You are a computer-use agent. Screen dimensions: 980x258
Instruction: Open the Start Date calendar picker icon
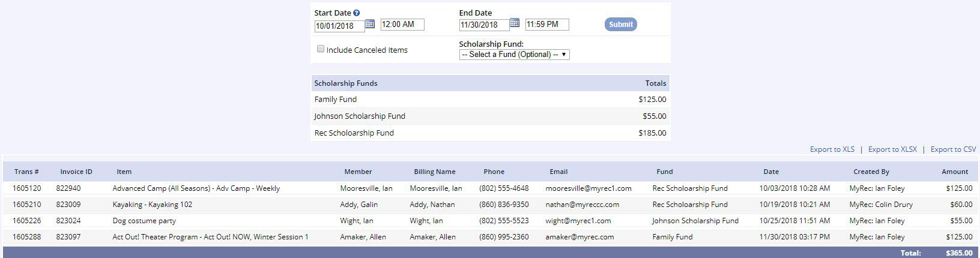(370, 24)
